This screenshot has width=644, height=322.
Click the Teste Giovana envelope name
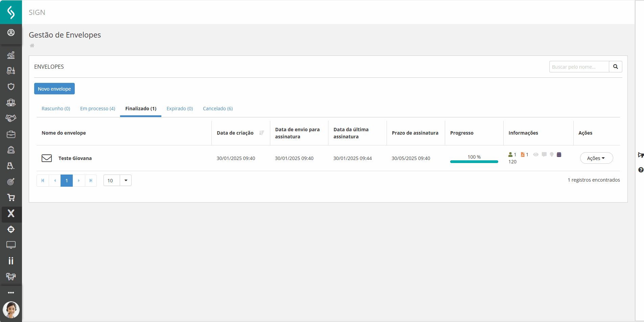[x=75, y=158]
